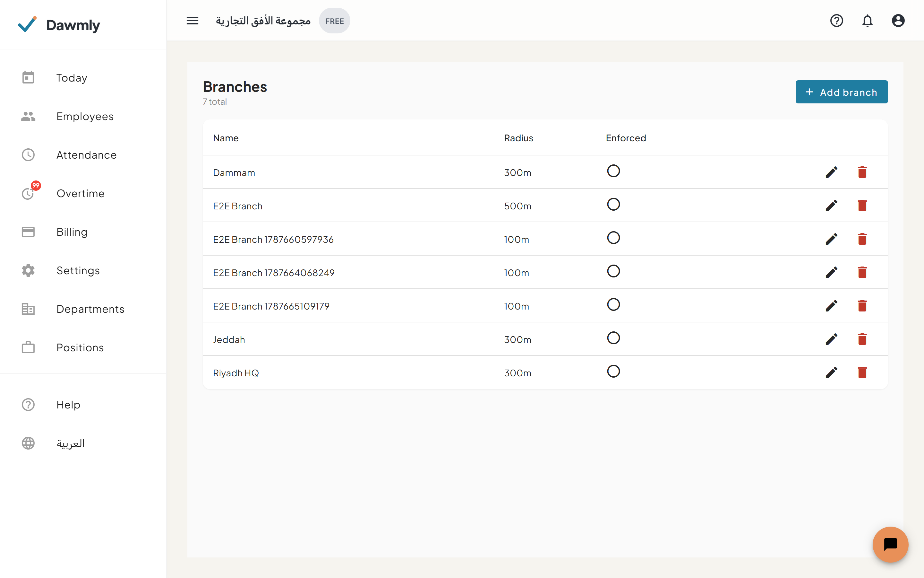Edit E2E Branch 1787664068249
Viewport: 924px width, 578px height.
coord(831,272)
